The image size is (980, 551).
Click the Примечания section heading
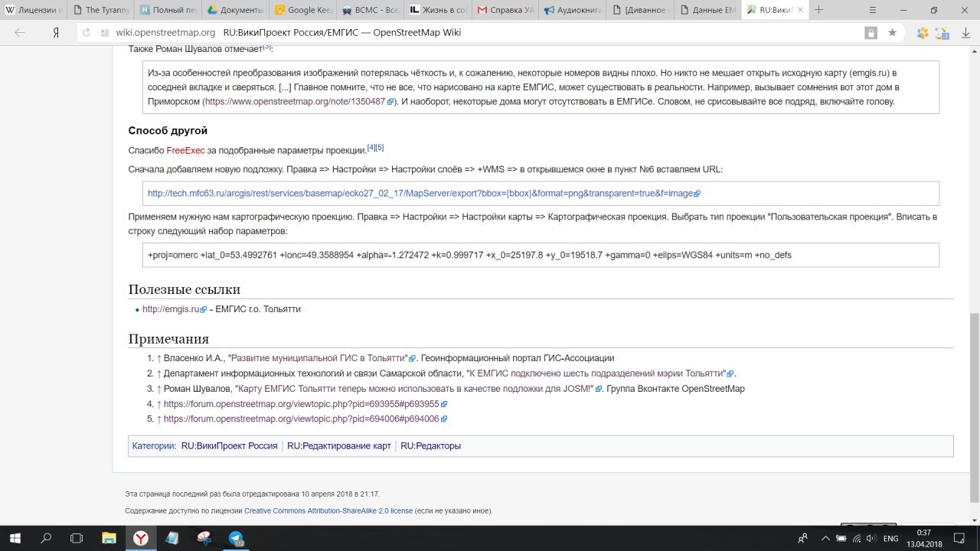(168, 339)
